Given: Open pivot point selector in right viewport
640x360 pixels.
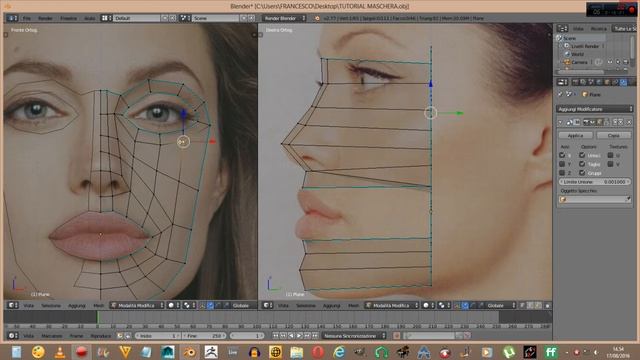Looking at the screenshot, I should tap(443, 305).
